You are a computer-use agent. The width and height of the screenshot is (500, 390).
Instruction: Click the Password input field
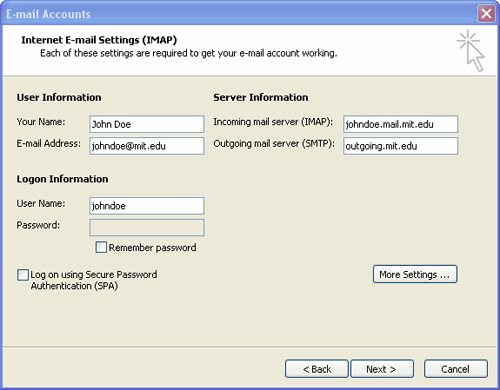[147, 227]
